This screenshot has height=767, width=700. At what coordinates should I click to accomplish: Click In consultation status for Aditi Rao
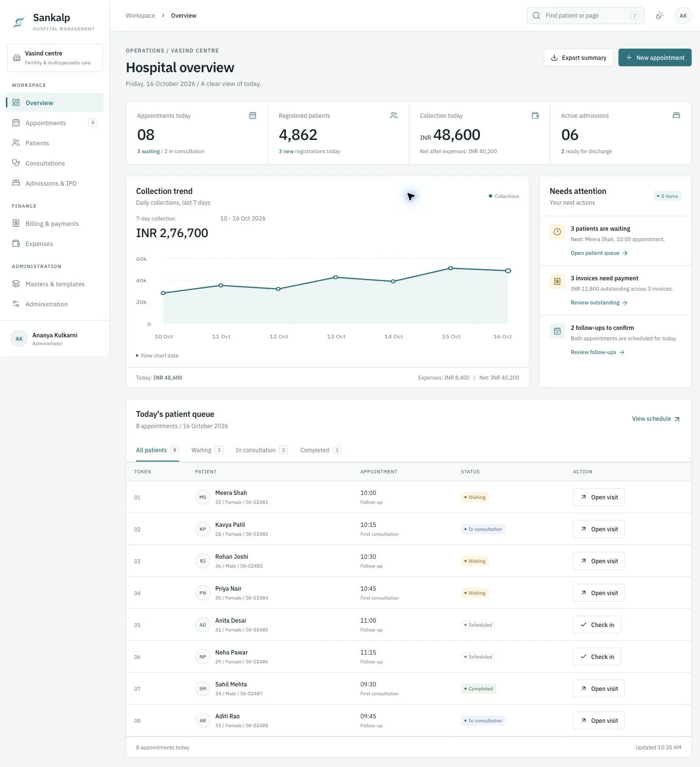click(483, 720)
